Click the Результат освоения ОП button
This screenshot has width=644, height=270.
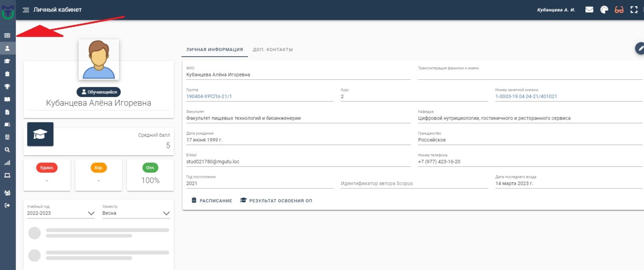pos(276,201)
